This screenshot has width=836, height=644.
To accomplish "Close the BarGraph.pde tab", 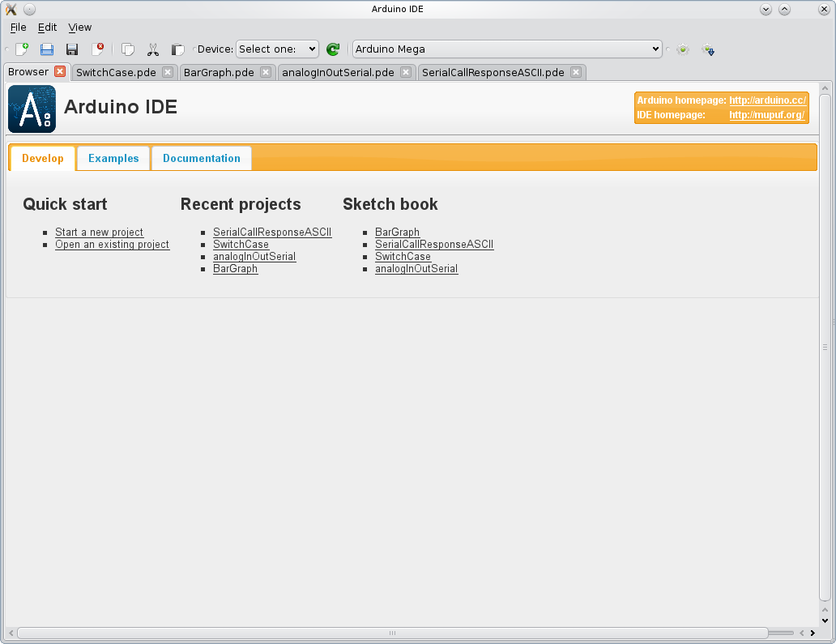I will 266,72.
